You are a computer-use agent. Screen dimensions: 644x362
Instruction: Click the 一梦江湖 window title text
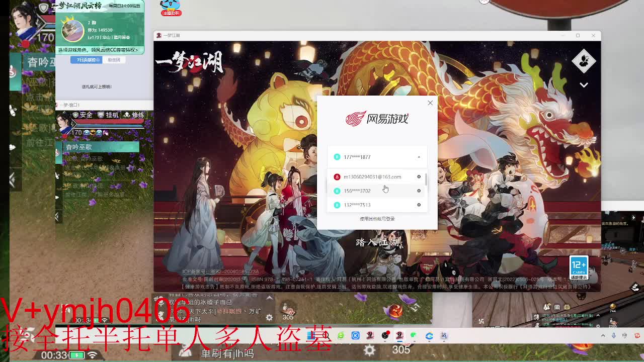click(171, 35)
